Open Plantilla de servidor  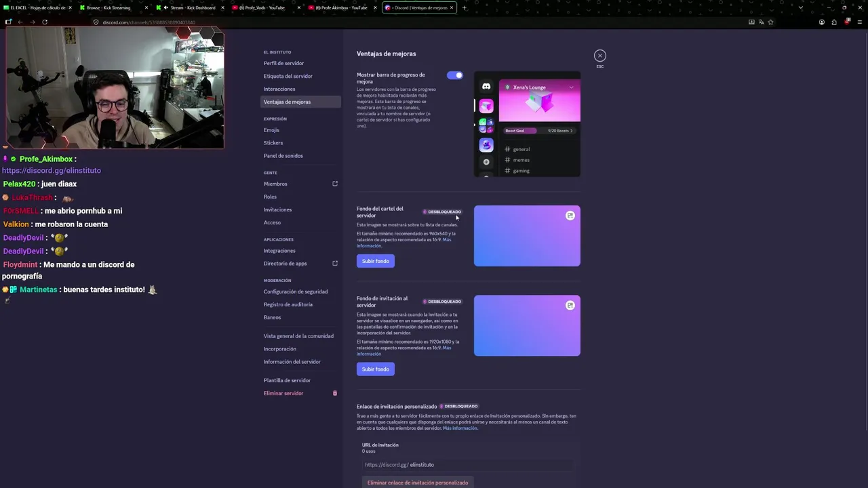(x=300, y=380)
